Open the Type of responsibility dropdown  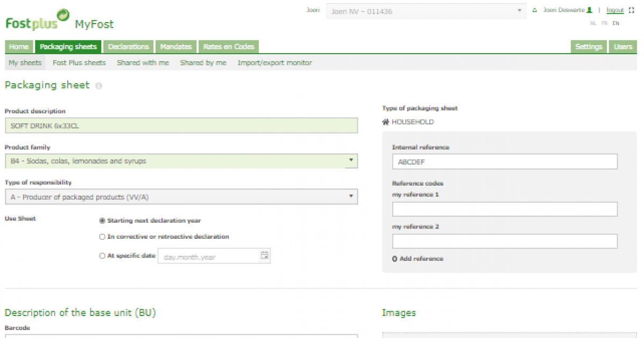coord(351,196)
